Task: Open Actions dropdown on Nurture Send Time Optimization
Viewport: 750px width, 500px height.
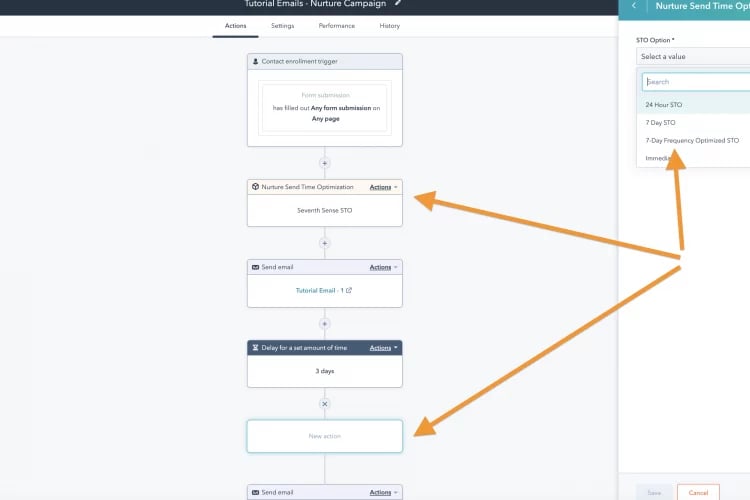Action: click(x=384, y=187)
